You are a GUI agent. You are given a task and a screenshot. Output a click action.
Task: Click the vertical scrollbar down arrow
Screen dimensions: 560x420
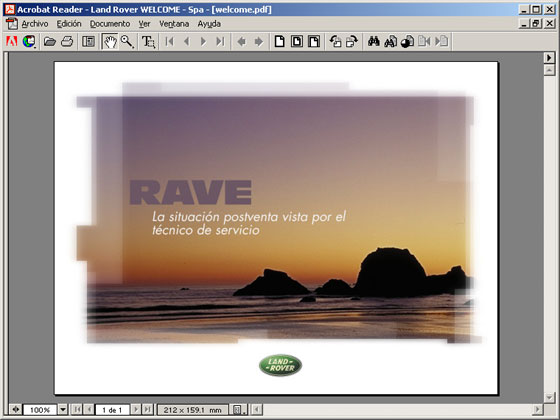pos(549,397)
